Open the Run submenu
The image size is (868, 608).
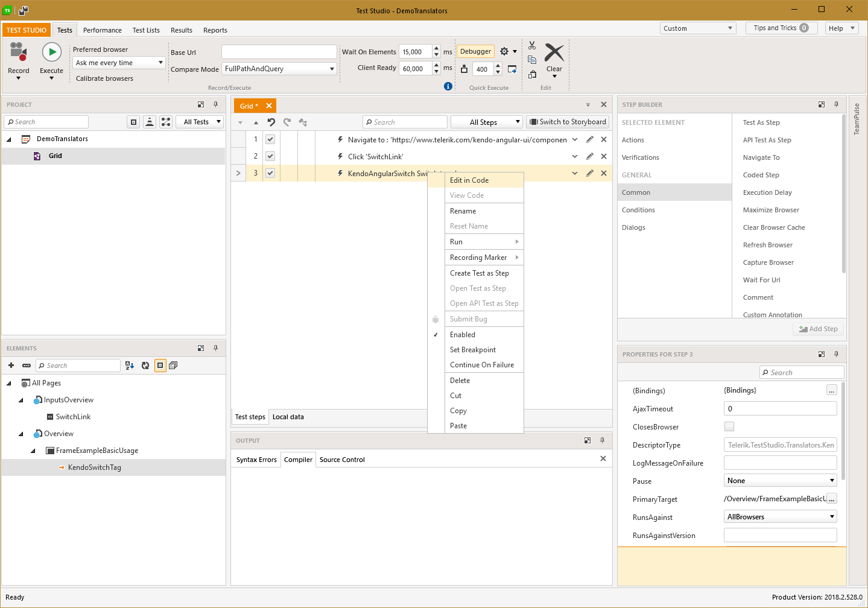click(x=475, y=242)
